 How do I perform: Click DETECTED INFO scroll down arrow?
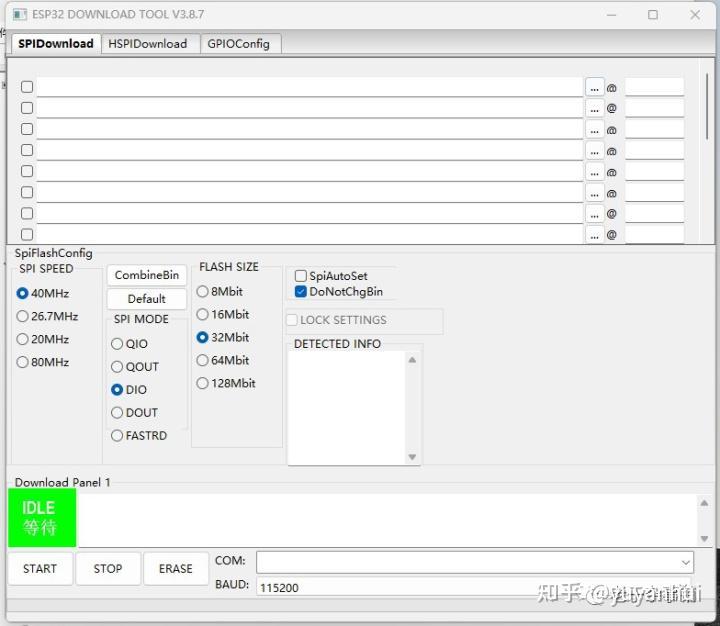click(x=412, y=457)
